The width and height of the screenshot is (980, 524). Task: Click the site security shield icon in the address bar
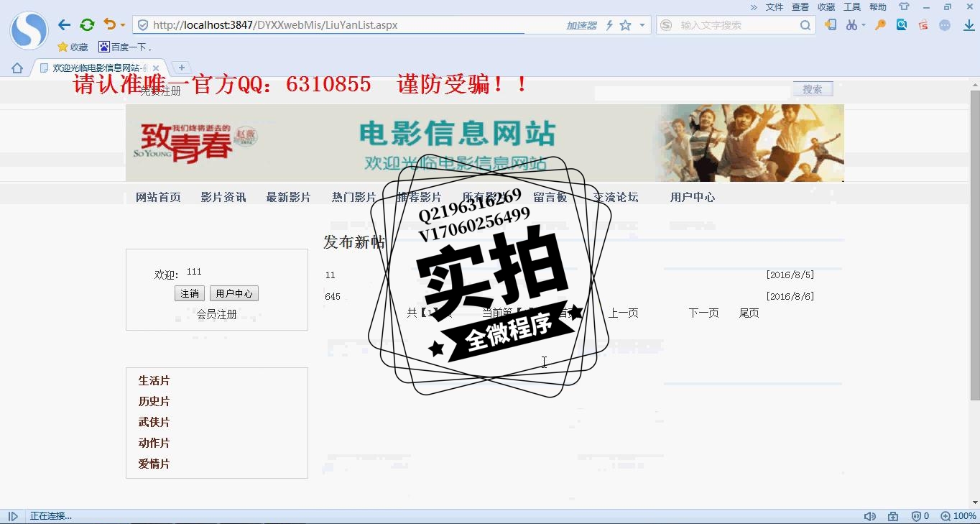tap(143, 25)
